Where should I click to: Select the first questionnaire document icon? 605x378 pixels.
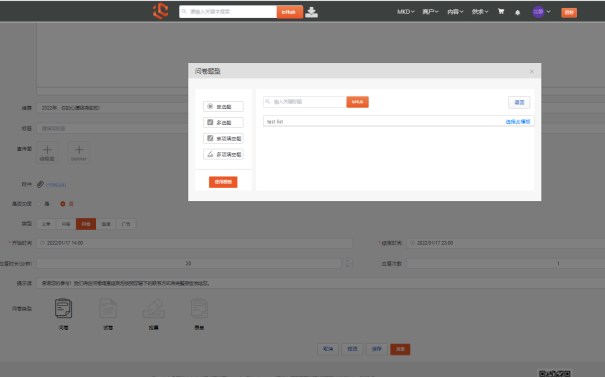(63, 308)
